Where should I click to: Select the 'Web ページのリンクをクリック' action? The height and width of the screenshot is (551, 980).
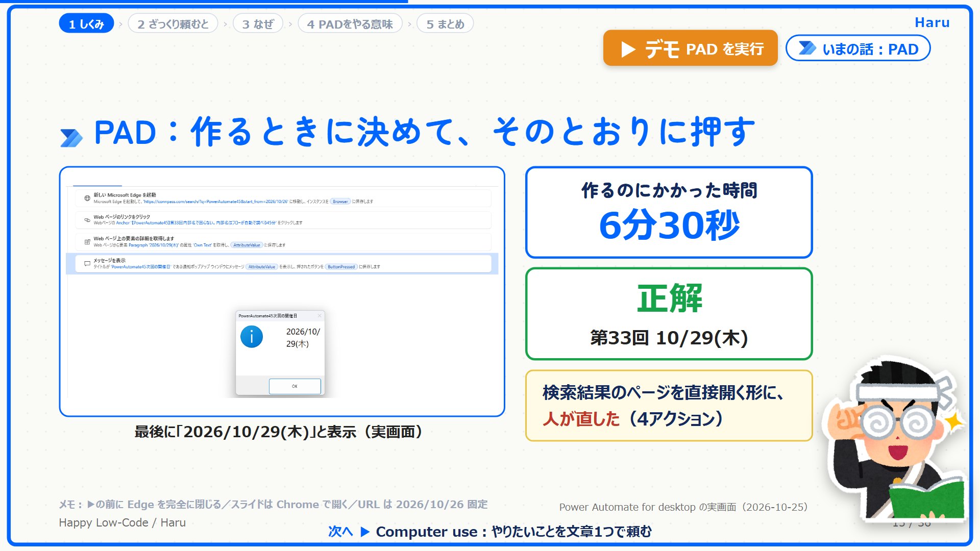[283, 220]
